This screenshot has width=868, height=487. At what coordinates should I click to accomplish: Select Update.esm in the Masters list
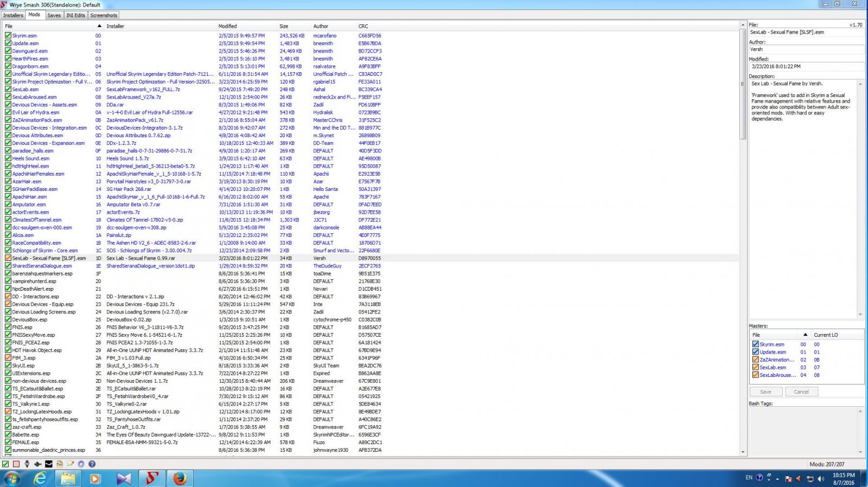807,352
